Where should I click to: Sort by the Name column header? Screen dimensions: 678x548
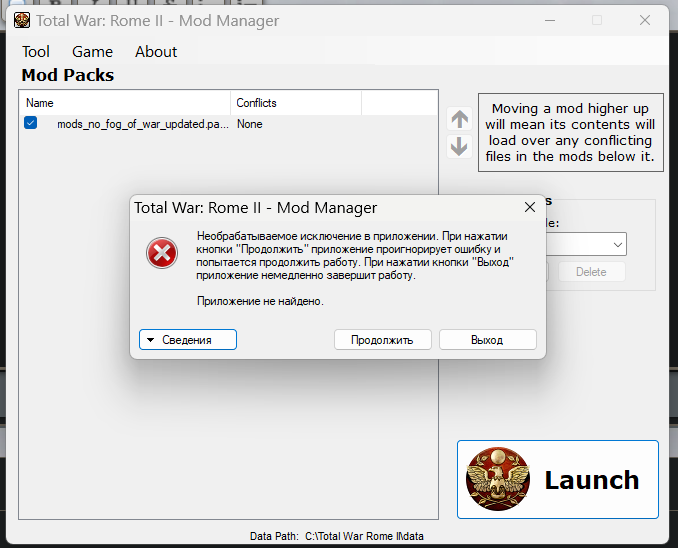(x=125, y=103)
